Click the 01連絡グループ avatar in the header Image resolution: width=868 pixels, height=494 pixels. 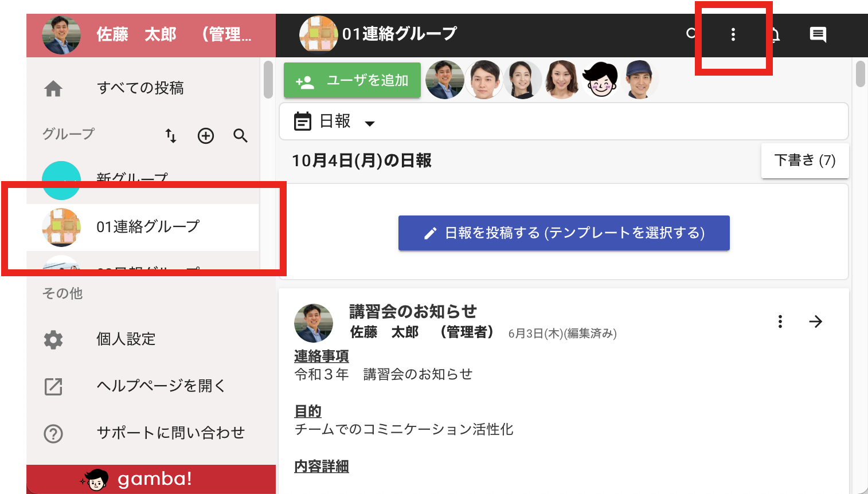[318, 34]
